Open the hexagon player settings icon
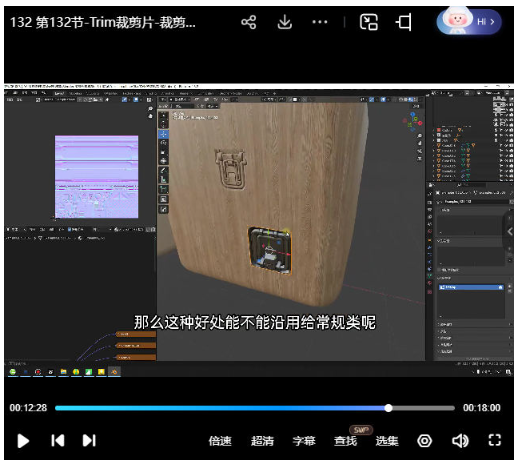This screenshot has width=516, height=461. pos(424,441)
